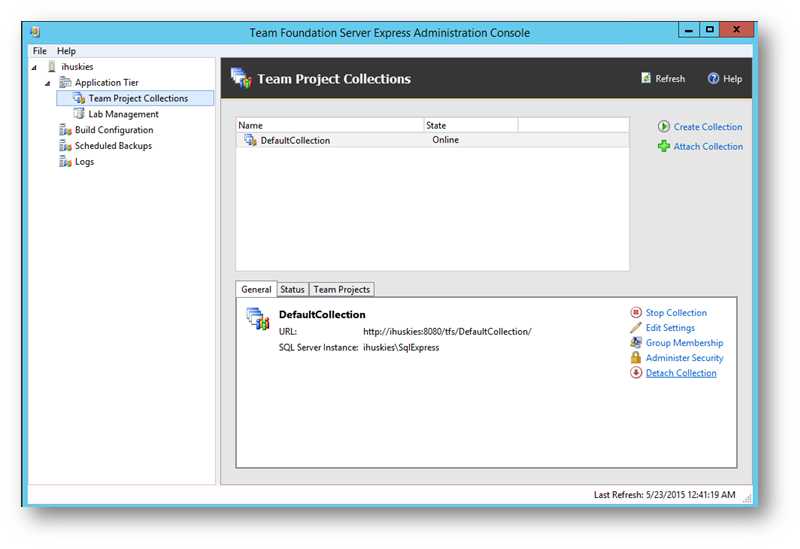
Task: Click the Refresh label in header
Action: coord(670,79)
